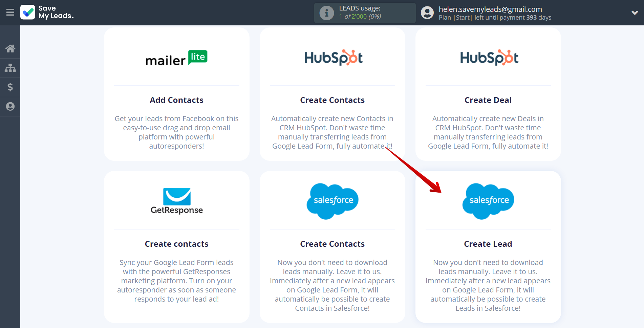
Task: Click helen.savemyleads@gmail.com account email
Action: click(x=490, y=9)
